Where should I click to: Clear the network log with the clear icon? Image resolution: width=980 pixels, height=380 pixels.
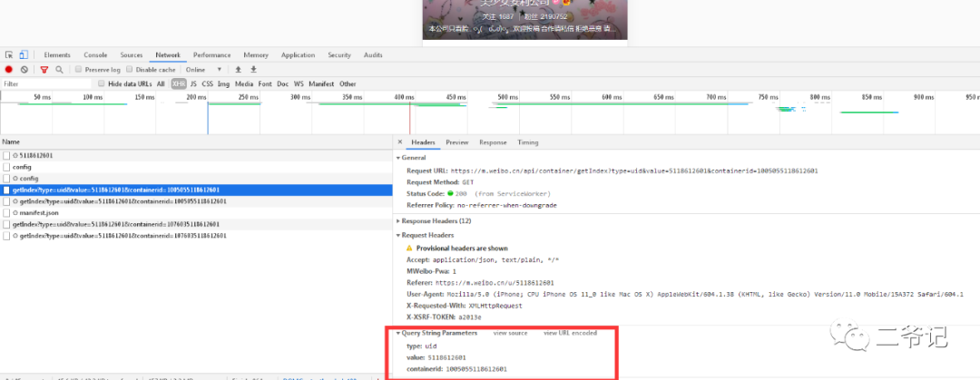pyautogui.click(x=24, y=69)
